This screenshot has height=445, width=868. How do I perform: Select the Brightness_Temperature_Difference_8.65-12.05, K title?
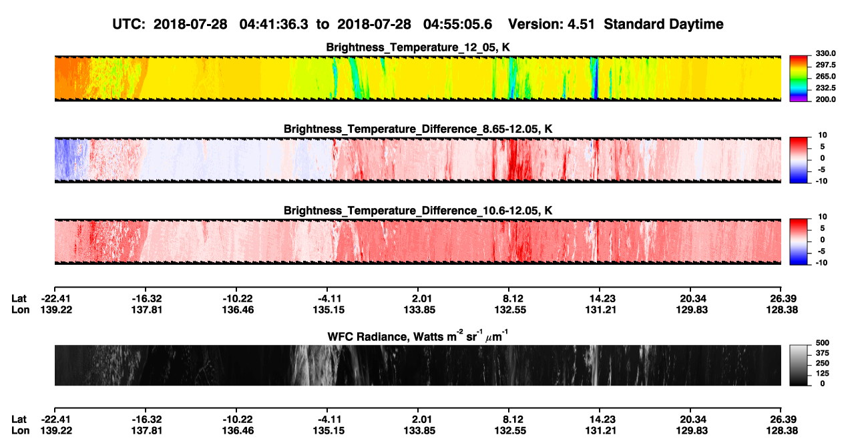tap(418, 129)
